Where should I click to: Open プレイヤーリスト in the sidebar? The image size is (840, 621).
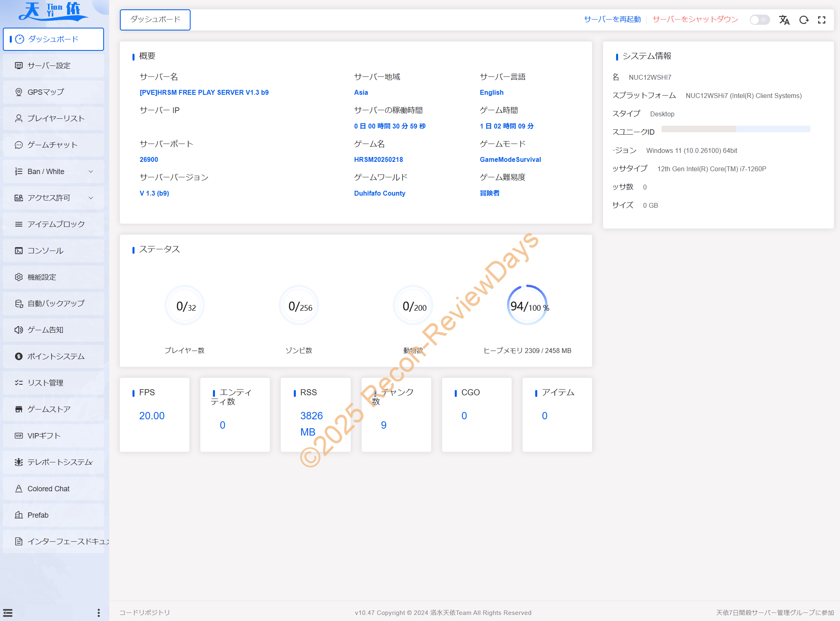point(53,118)
